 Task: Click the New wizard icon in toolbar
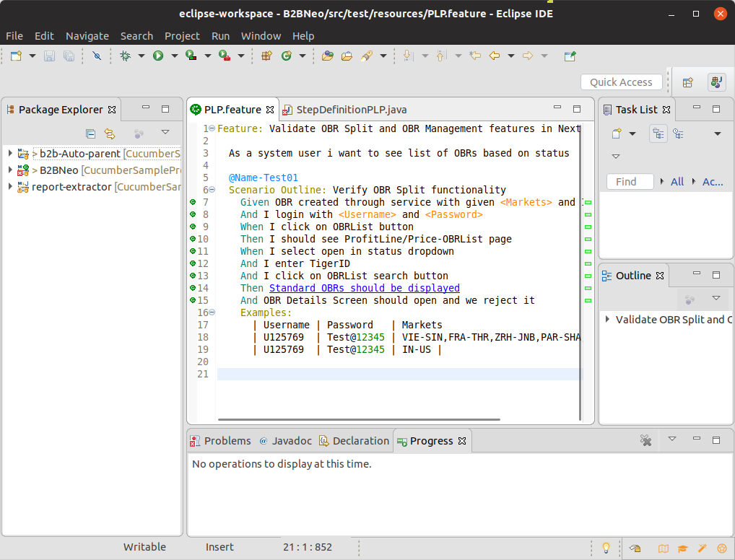click(16, 56)
